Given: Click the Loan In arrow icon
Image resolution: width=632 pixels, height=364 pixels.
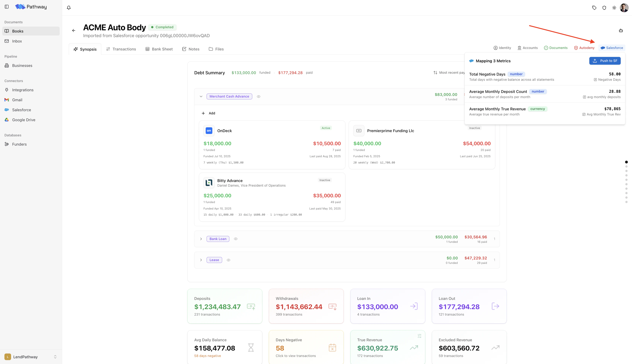Looking at the screenshot, I should [x=414, y=306].
